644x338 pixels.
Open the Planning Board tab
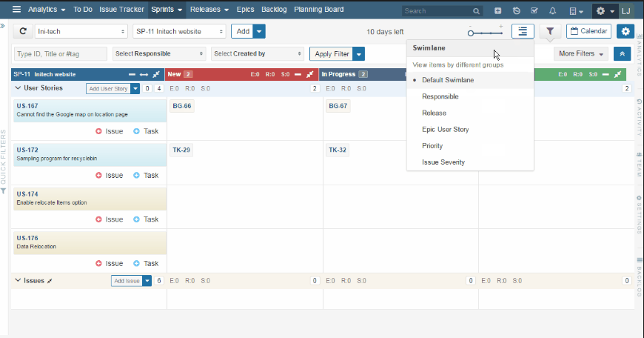319,9
